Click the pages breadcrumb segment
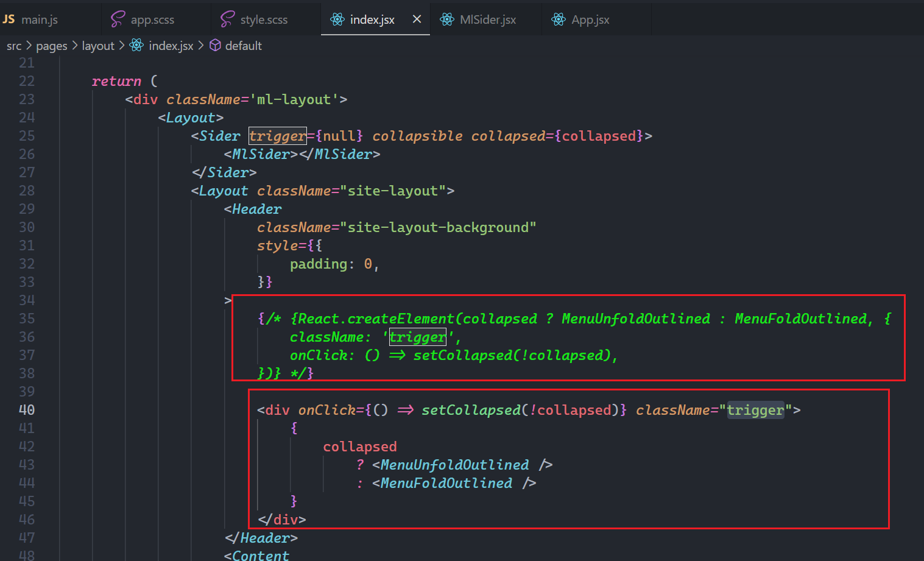This screenshot has width=924, height=561. [52, 46]
